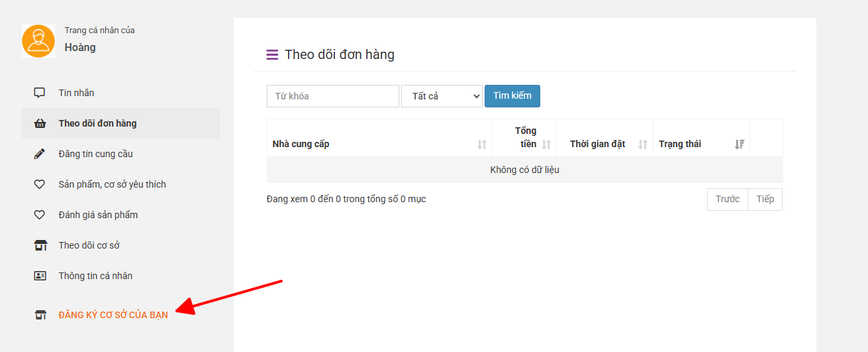
Task: Open Tin nhắn in the sidebar menu
Action: pos(76,93)
